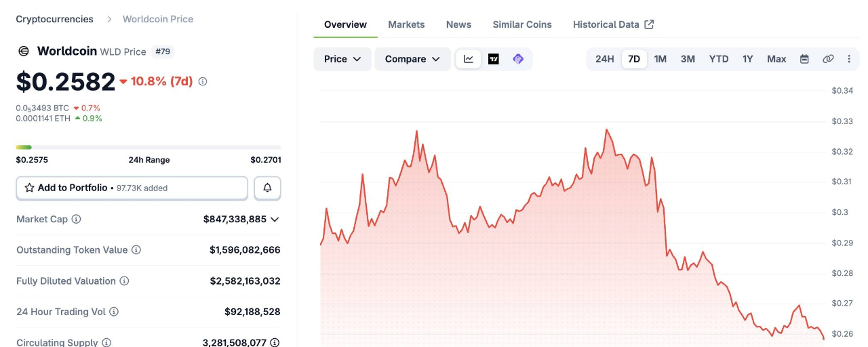Screen dimensions: 868x347
Task: Switch to TradingView chart view
Action: click(494, 59)
